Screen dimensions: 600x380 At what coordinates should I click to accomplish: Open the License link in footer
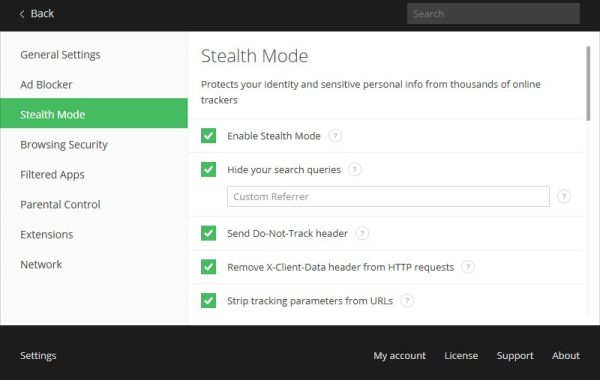coord(461,356)
